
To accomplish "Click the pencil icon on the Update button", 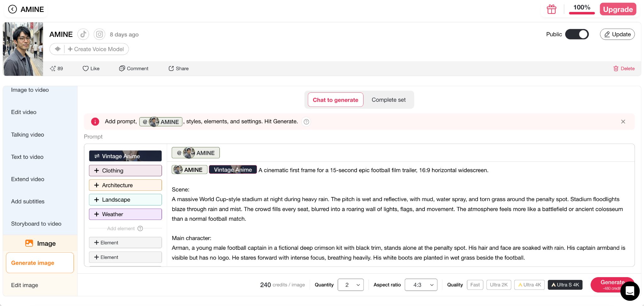I will pyautogui.click(x=607, y=34).
